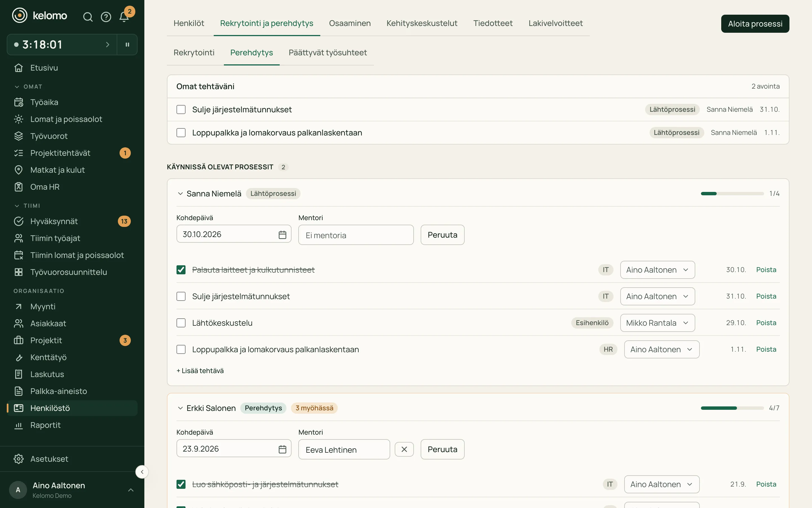The height and width of the screenshot is (508, 812).
Task: Collapse Sanna Niemelä process chevron
Action: 180,194
